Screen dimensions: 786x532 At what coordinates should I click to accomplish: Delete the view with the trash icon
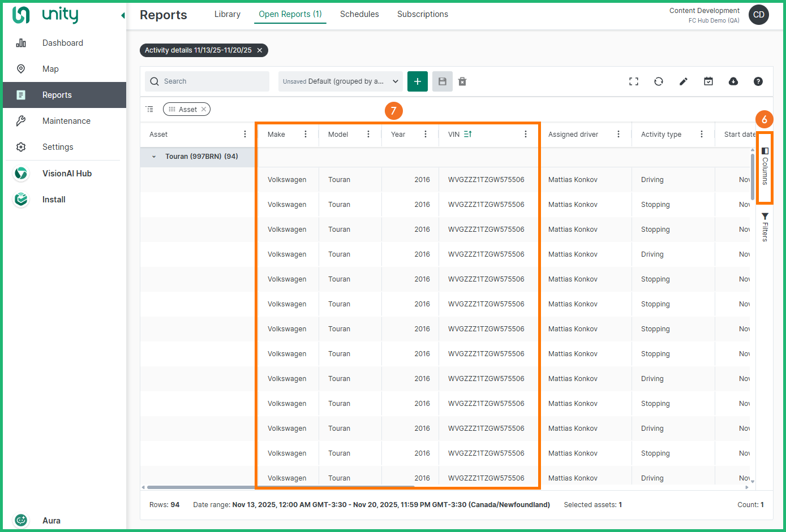(x=462, y=81)
